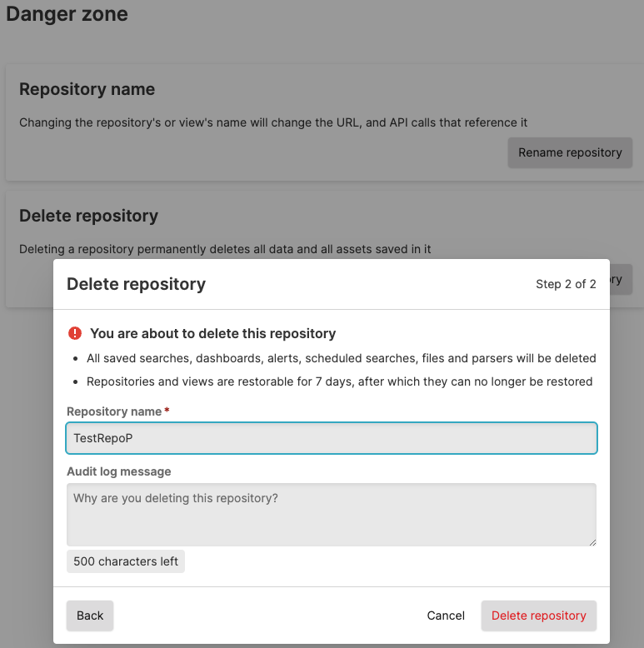This screenshot has width=644, height=648.
Task: Click the 'You are about to delete' warning heading
Action: [x=212, y=333]
